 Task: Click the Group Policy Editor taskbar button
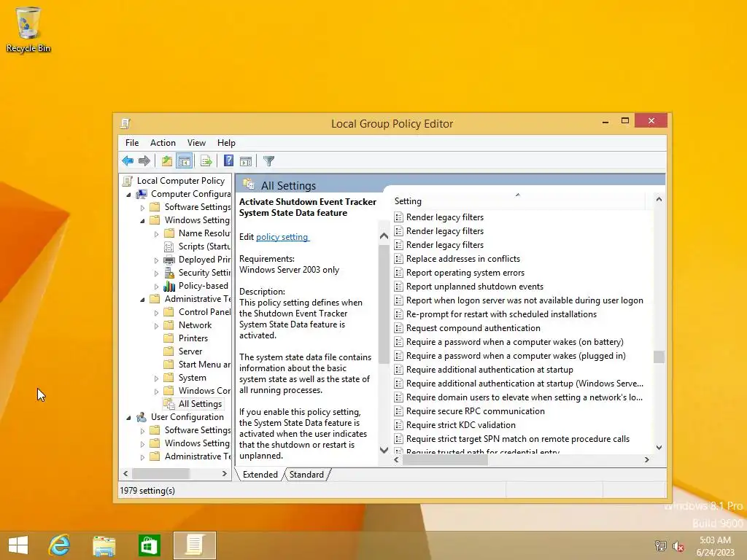[x=194, y=545]
